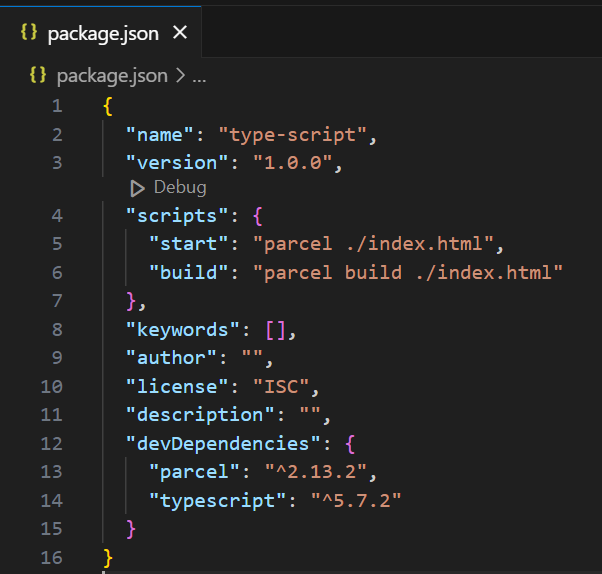
Task: Click the "version" key
Action: 177,163
